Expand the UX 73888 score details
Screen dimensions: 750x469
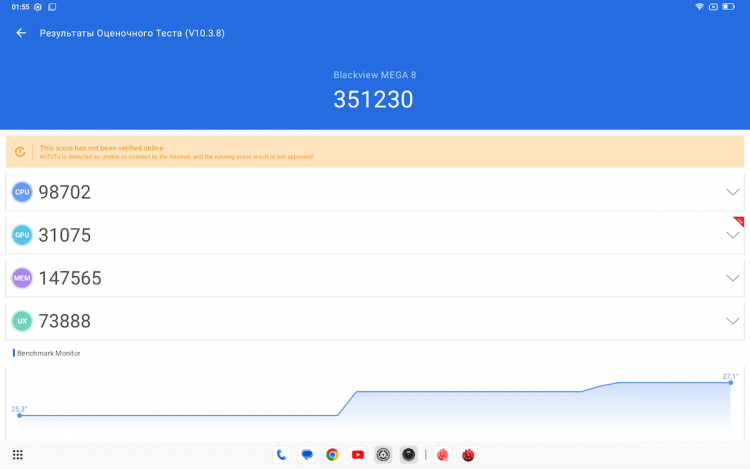pos(733,321)
